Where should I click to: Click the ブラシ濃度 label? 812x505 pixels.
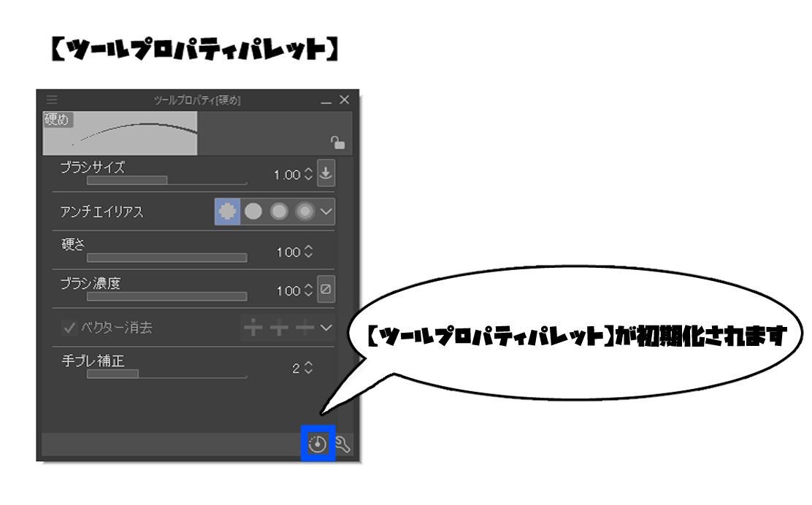(x=91, y=284)
